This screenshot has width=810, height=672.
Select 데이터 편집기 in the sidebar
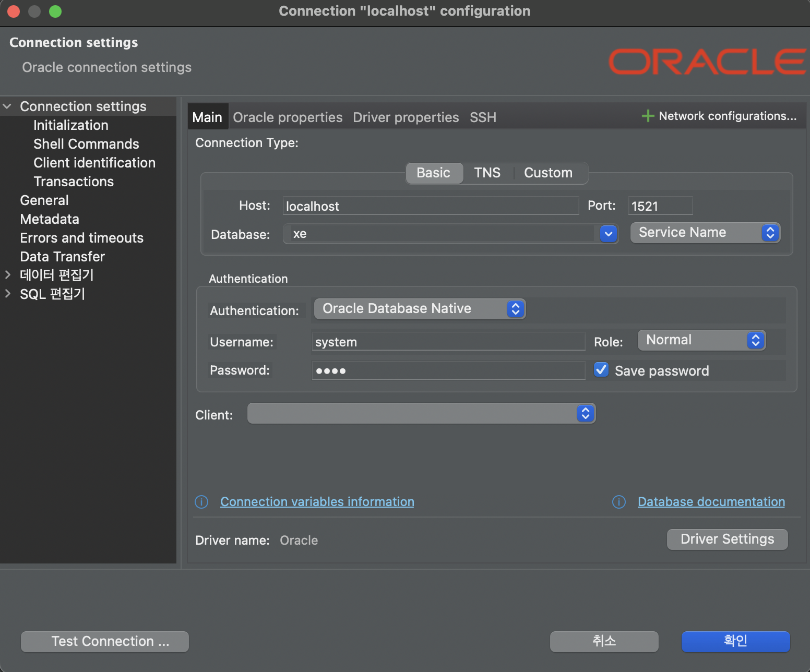tap(56, 275)
